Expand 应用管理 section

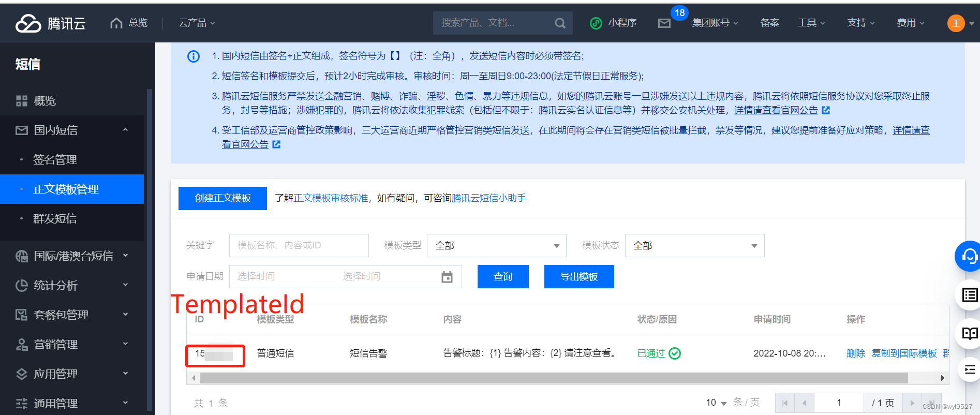[72, 374]
